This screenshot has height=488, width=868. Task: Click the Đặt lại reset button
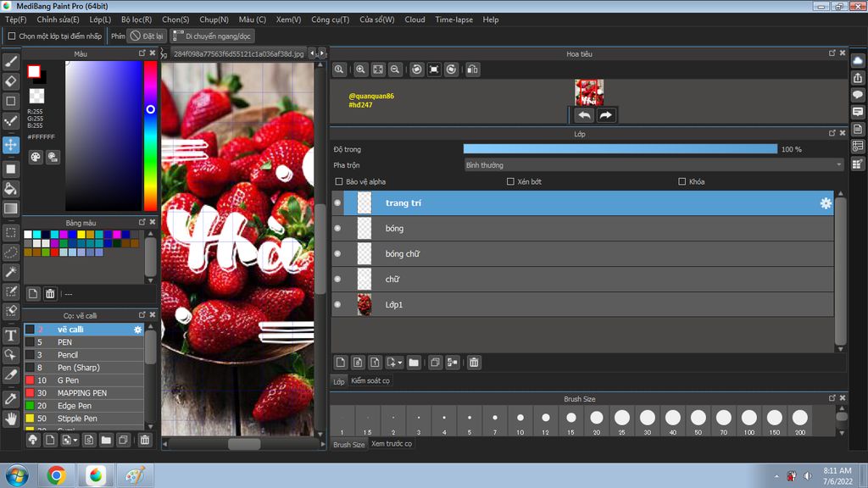pos(147,36)
